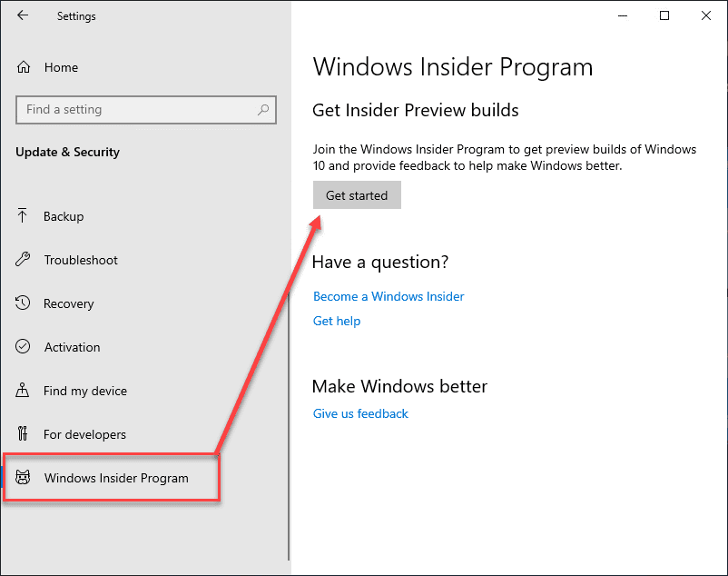Focus the Find a setting search box
This screenshot has height=576, width=728.
point(146,110)
